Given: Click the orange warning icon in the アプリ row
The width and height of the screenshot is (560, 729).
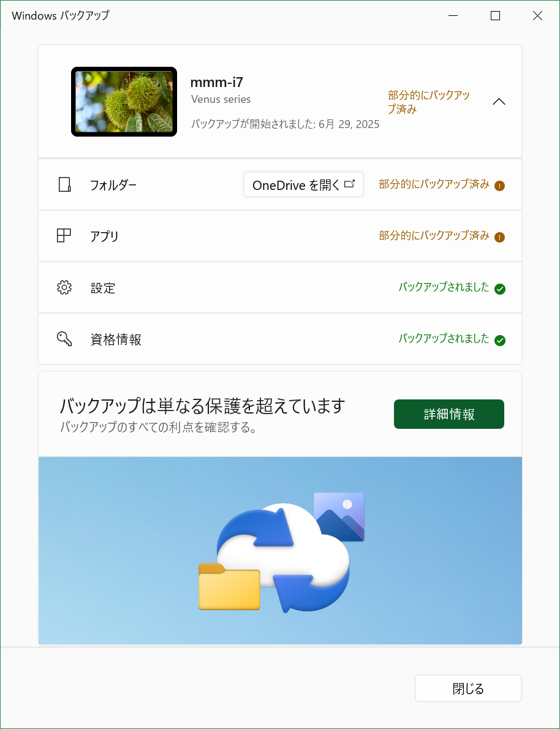Looking at the screenshot, I should [500, 238].
